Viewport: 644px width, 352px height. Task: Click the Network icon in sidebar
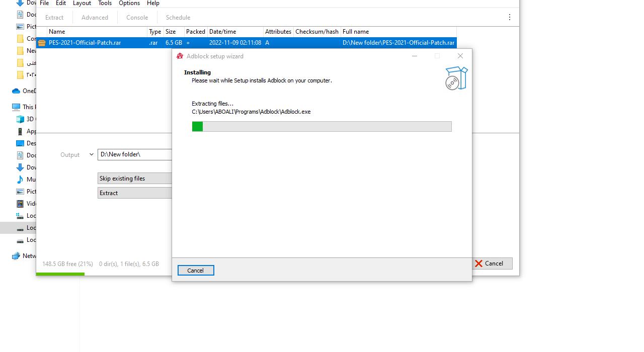click(16, 256)
